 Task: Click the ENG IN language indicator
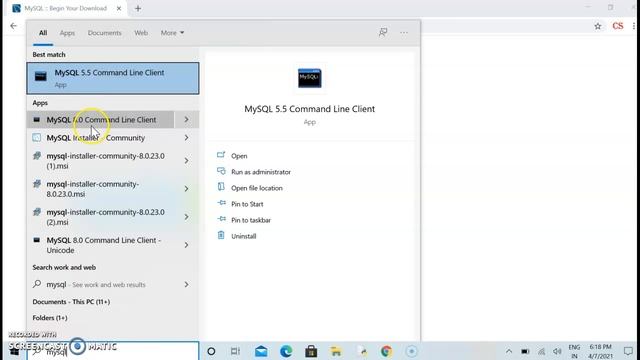click(574, 351)
